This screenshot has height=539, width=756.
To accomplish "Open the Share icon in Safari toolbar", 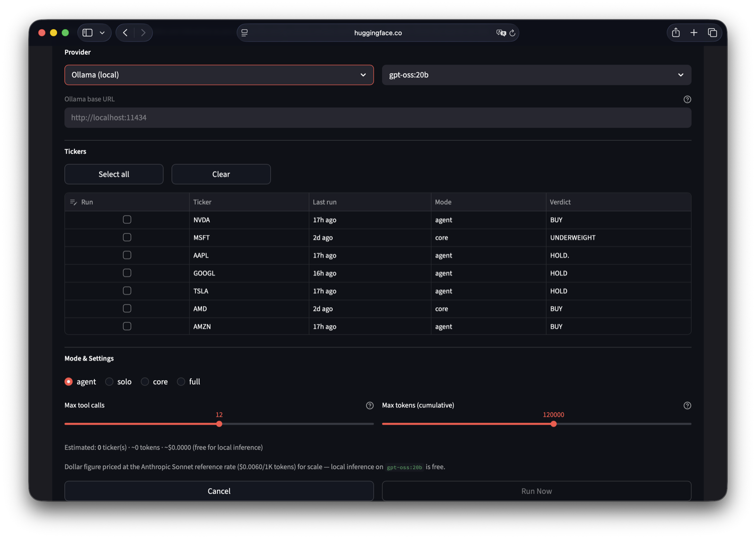I will click(676, 32).
